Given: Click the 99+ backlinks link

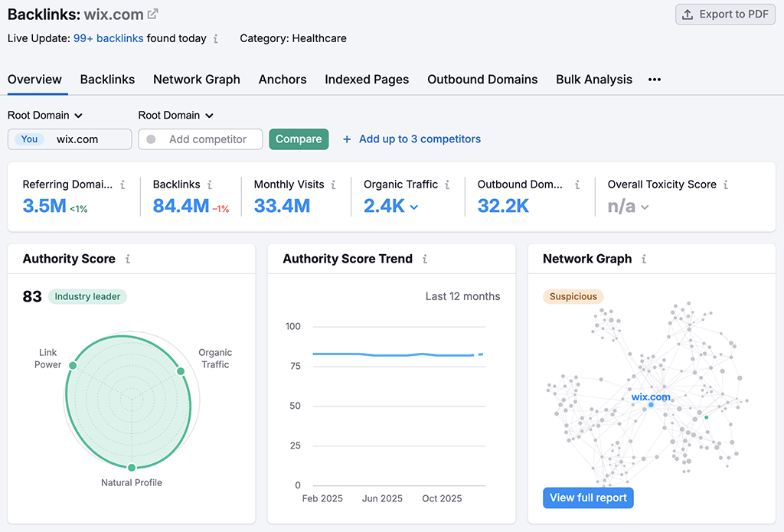Looking at the screenshot, I should (x=108, y=38).
